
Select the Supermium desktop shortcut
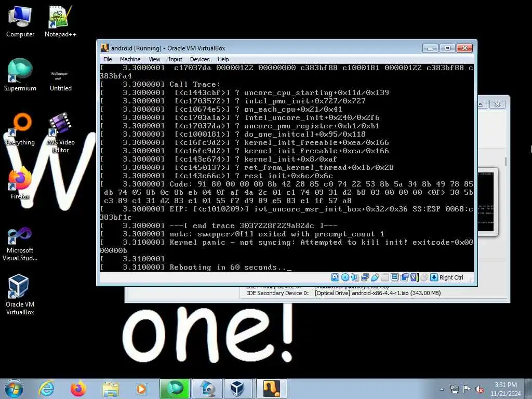coord(20,75)
